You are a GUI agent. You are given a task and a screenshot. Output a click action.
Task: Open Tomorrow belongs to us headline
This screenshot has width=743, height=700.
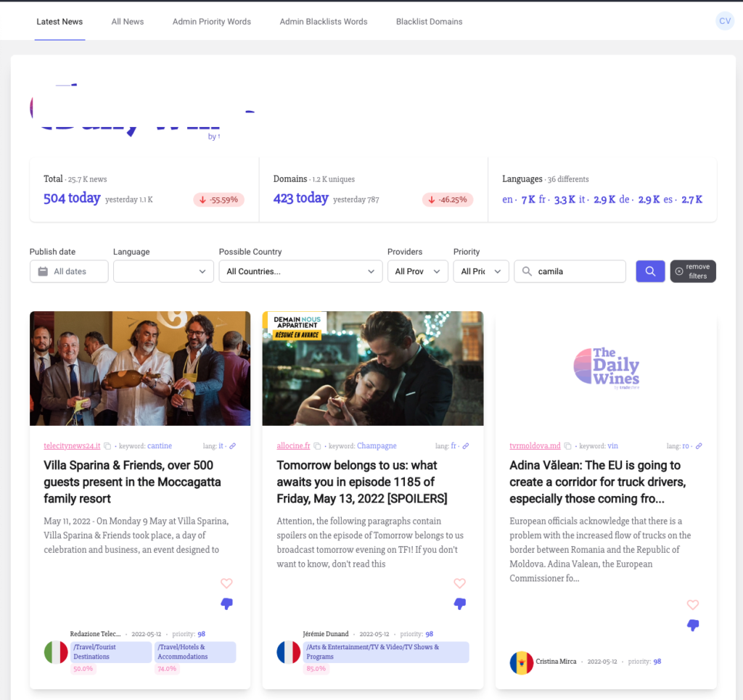click(x=362, y=482)
